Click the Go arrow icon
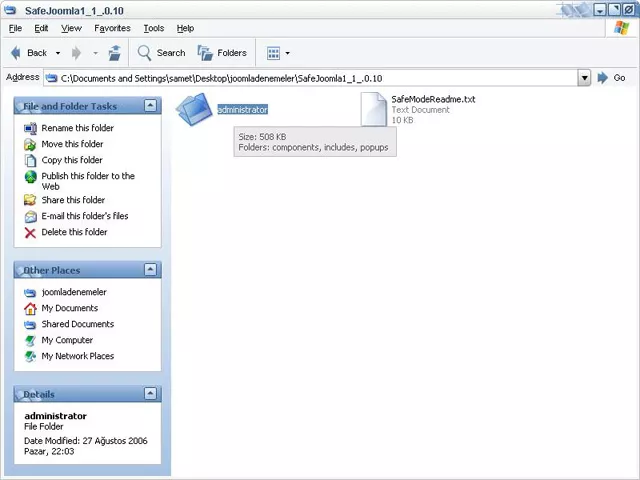This screenshot has height=480, width=640. [602, 78]
